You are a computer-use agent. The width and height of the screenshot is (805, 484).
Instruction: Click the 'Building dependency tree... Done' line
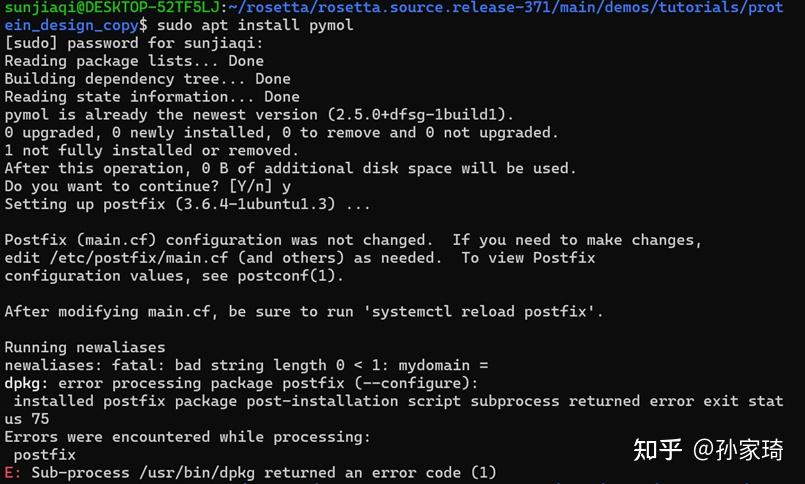147,79
